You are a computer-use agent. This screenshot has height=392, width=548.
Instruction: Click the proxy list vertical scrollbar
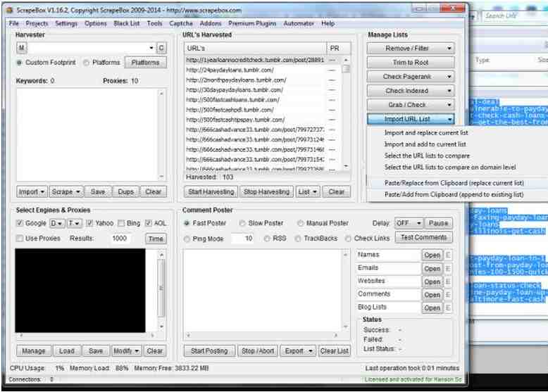pyautogui.click(x=161, y=291)
